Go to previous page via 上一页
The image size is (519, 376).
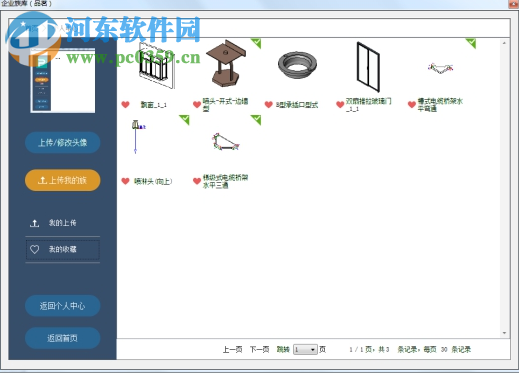(232, 349)
